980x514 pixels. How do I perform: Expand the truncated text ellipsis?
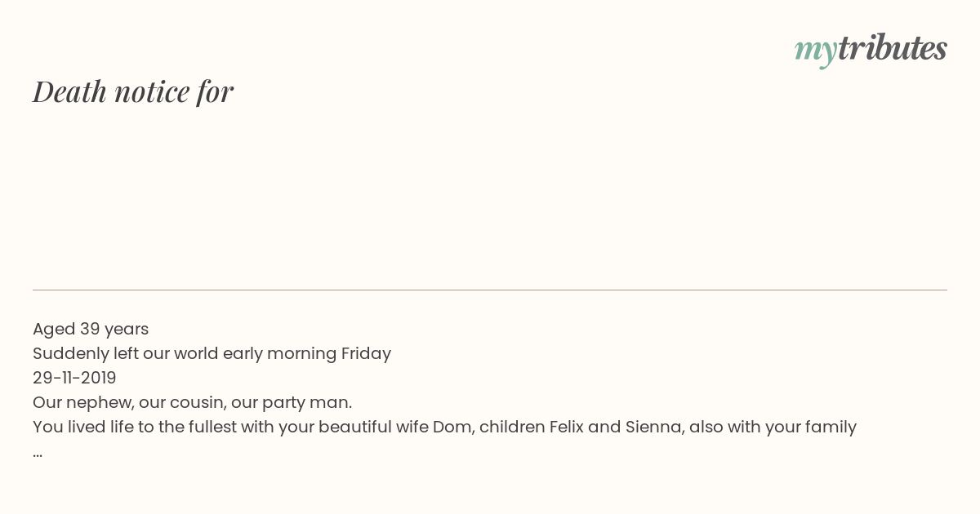[x=38, y=454]
